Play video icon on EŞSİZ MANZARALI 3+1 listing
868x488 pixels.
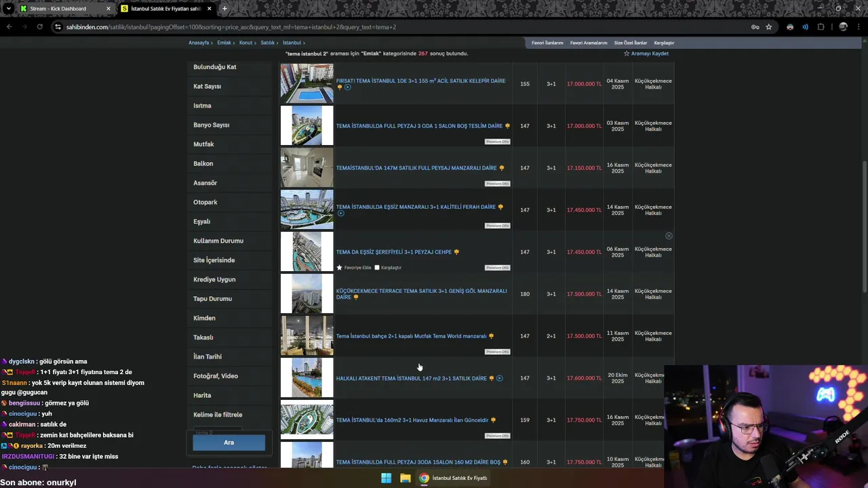[340, 213]
